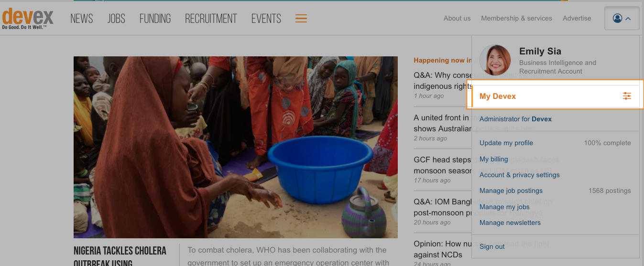Open the EVENTS navigation item

(266, 19)
